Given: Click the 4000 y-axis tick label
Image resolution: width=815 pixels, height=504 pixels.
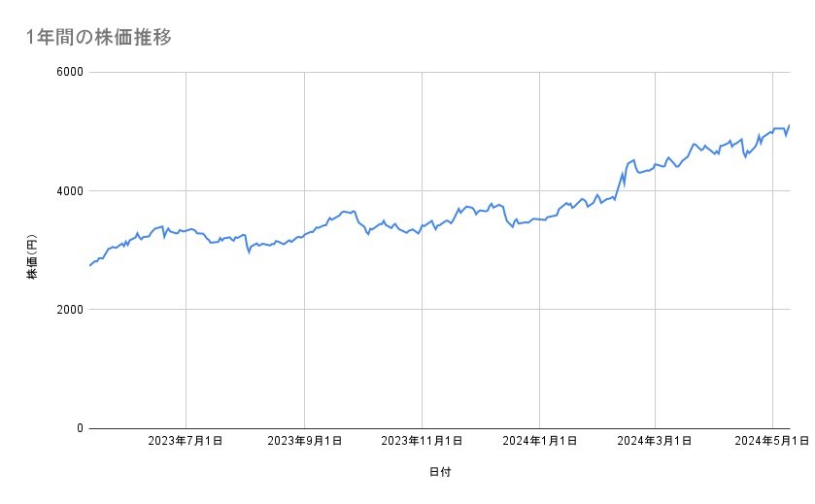Looking at the screenshot, I should pos(68,191).
